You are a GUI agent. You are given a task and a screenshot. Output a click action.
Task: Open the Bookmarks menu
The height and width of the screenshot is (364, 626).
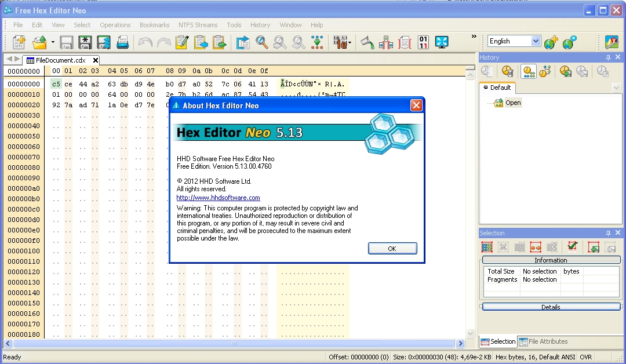pos(155,25)
